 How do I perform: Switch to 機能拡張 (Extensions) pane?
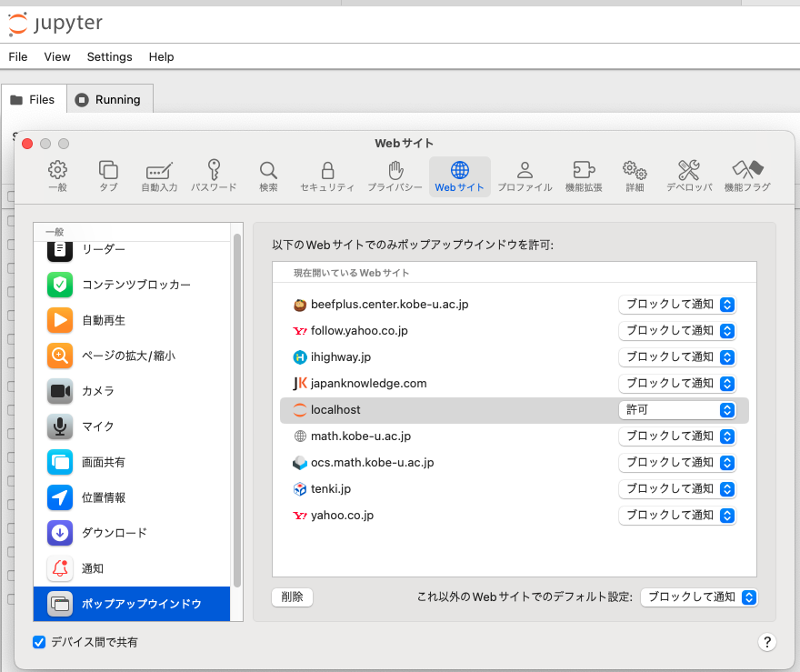pyautogui.click(x=583, y=176)
